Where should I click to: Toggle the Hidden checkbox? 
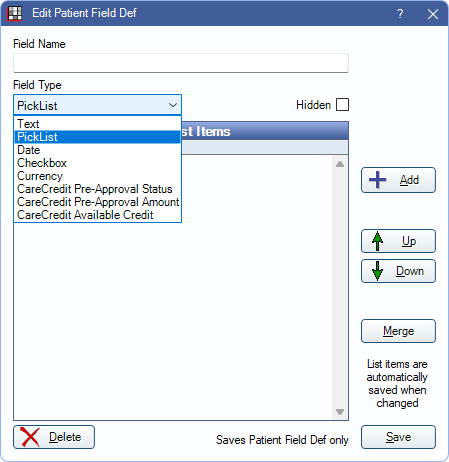[x=342, y=105]
